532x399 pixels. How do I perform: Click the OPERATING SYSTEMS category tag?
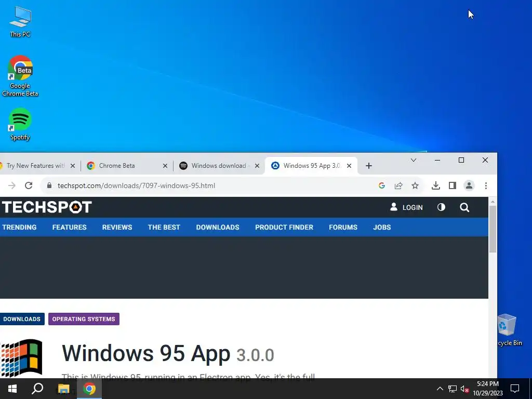tap(84, 319)
